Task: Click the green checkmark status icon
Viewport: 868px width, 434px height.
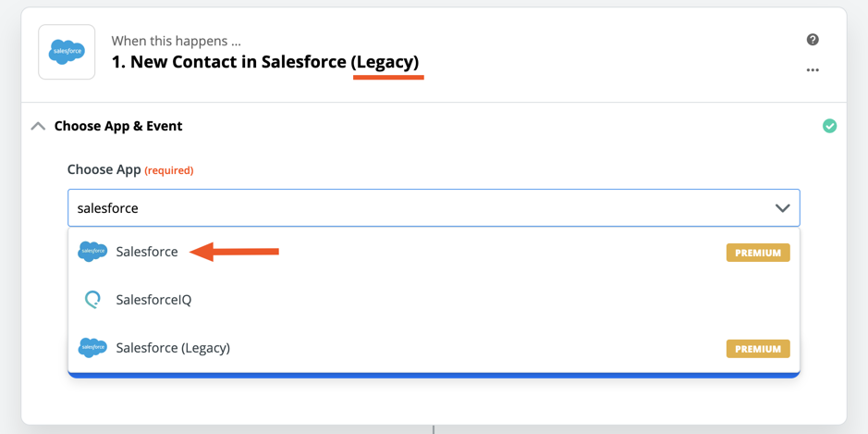Action: [829, 126]
